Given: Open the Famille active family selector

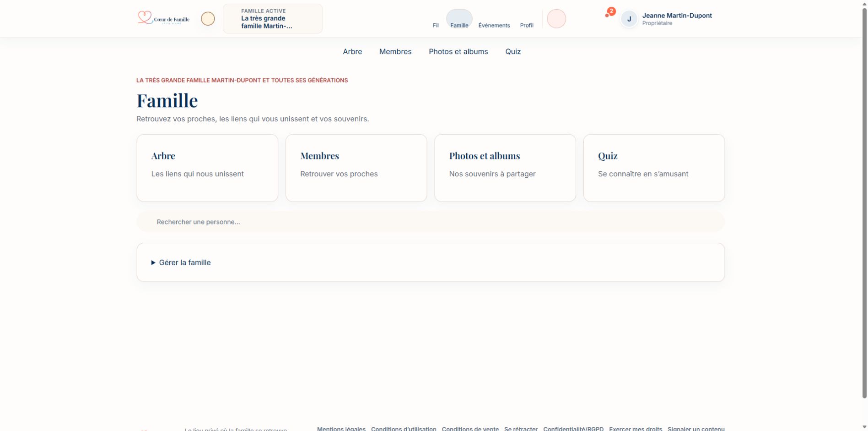Looking at the screenshot, I should click(273, 19).
